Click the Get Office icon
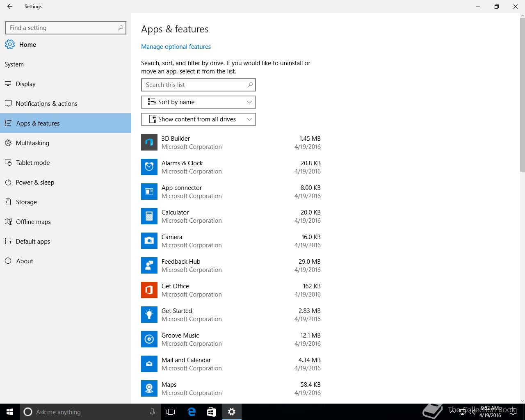The width and height of the screenshot is (525, 420). 149,290
